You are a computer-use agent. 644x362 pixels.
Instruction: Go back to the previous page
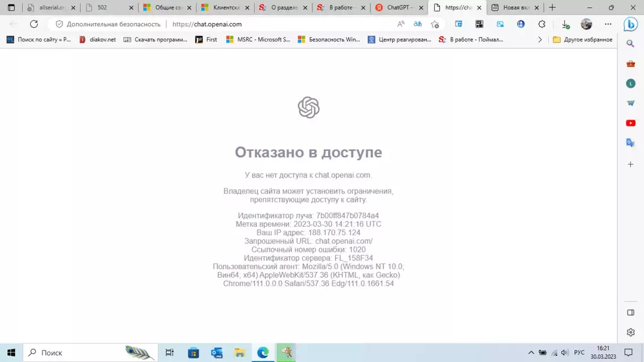tap(12, 24)
